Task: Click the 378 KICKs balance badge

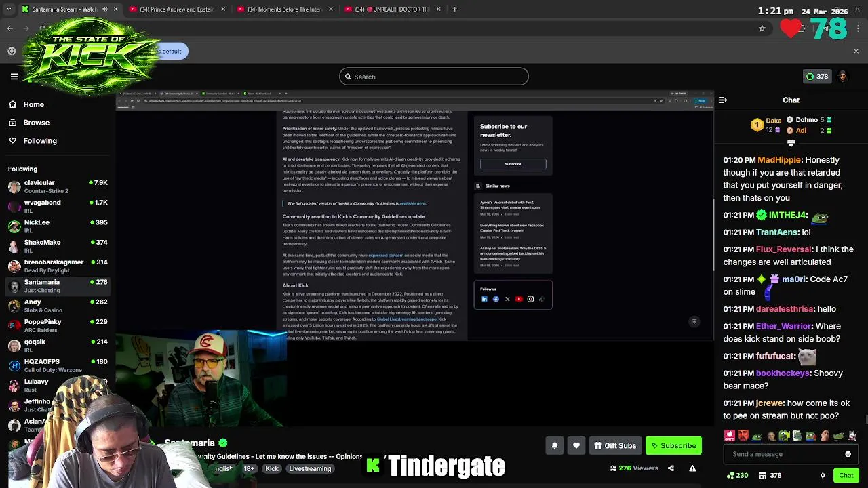Action: click(x=816, y=77)
